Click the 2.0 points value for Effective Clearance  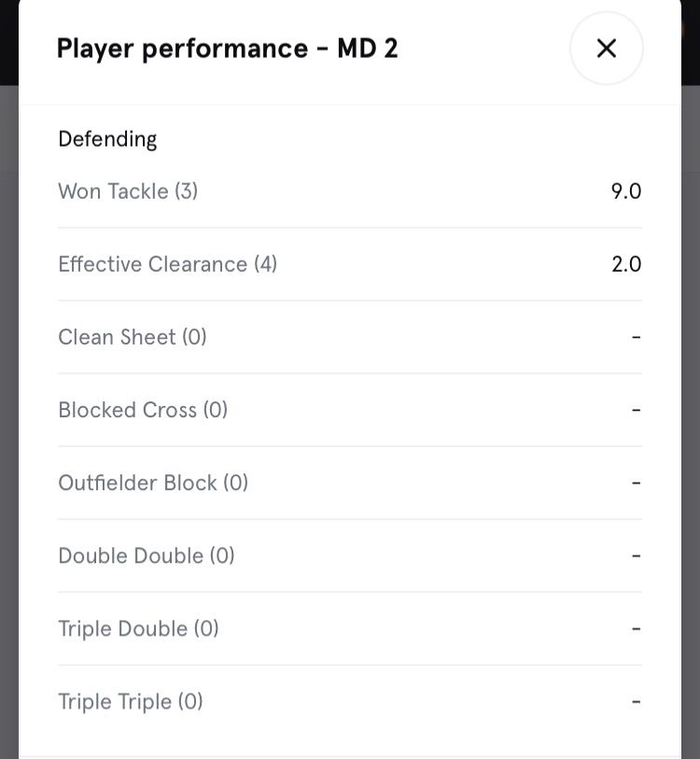coord(625,264)
